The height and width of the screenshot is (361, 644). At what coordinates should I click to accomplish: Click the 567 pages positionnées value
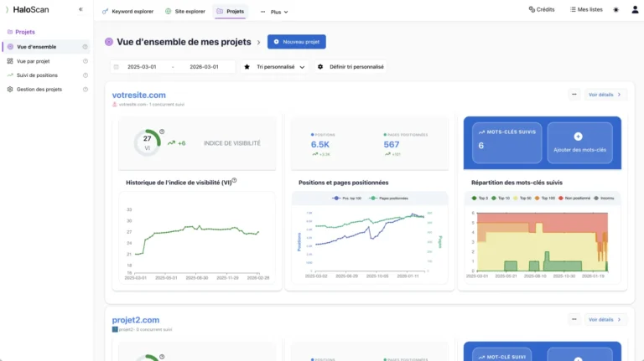[392, 144]
